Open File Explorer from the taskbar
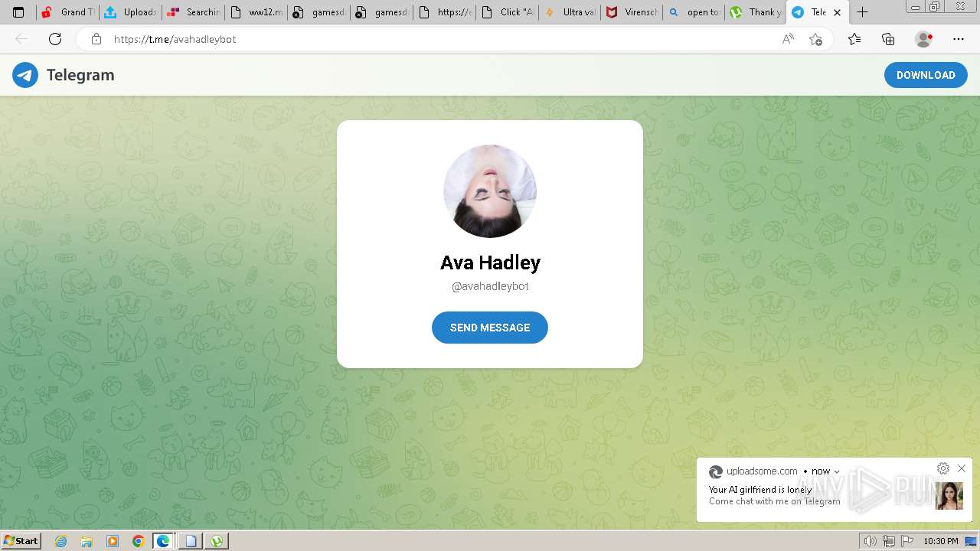 point(87,541)
